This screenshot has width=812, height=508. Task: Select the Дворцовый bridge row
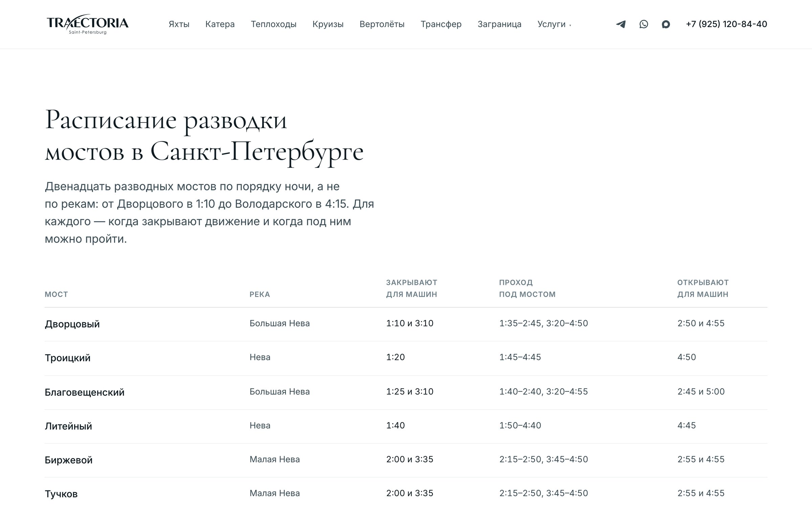pyautogui.click(x=406, y=324)
